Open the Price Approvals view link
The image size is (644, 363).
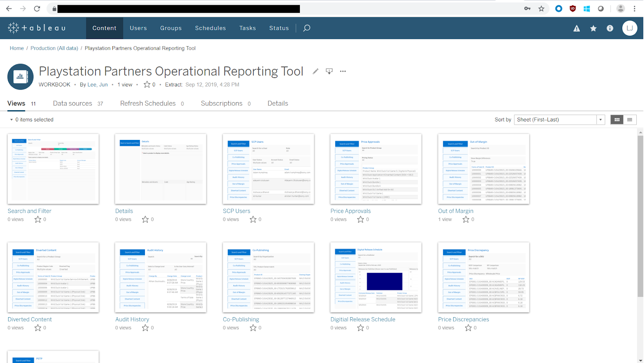click(350, 211)
